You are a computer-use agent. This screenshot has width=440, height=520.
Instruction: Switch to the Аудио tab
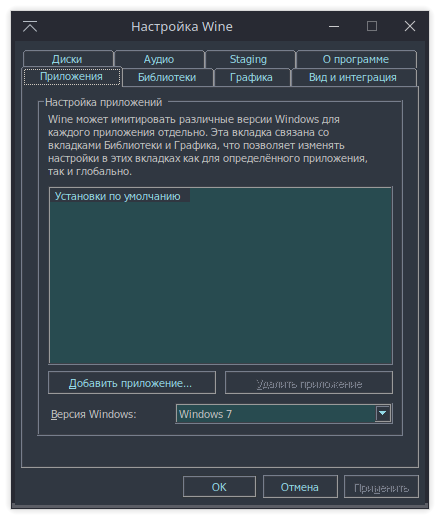tap(159, 59)
